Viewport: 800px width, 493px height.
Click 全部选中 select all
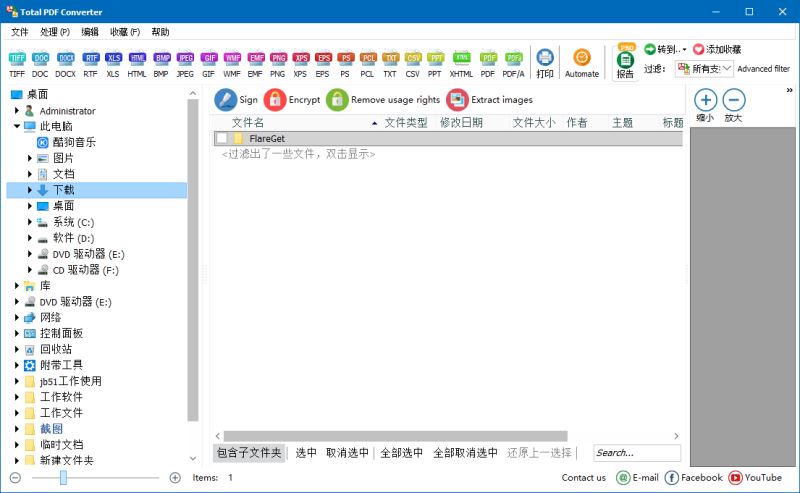pyautogui.click(x=402, y=453)
